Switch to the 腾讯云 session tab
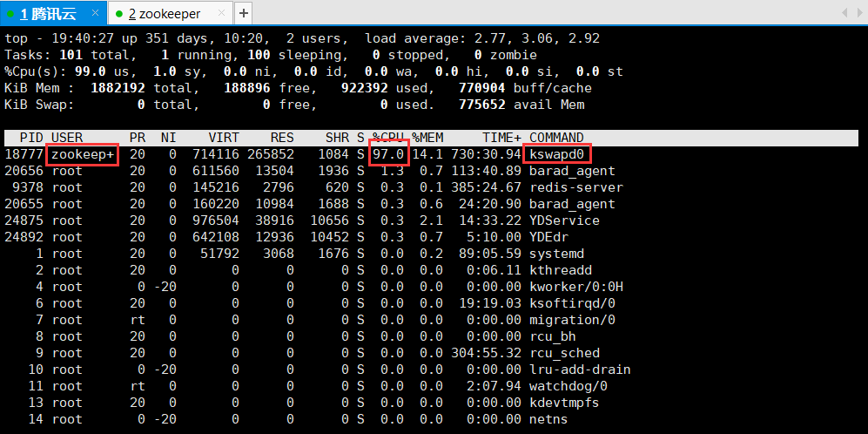The width and height of the screenshot is (868, 434). [x=53, y=14]
